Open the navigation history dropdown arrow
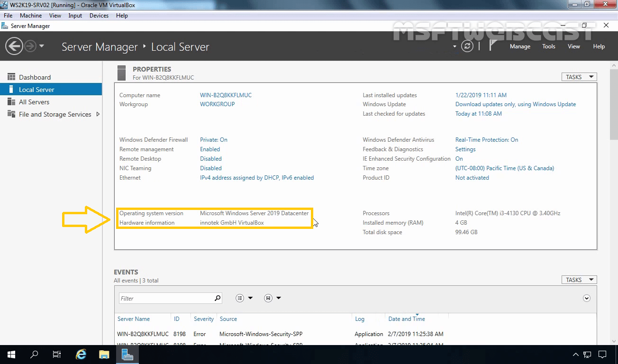Viewport: 618px width, 364px height. [x=42, y=46]
